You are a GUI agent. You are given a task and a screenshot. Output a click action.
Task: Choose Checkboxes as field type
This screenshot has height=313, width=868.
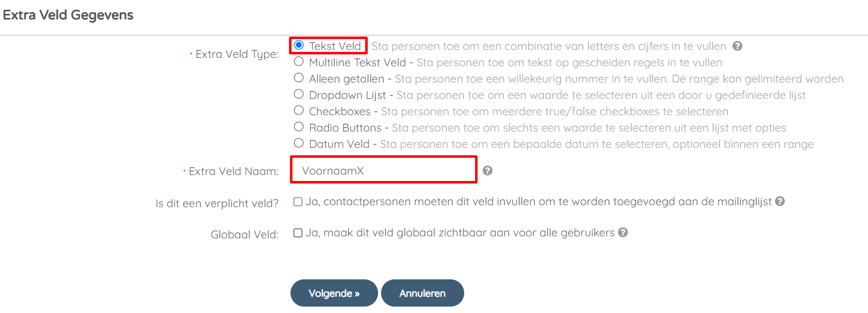(299, 110)
